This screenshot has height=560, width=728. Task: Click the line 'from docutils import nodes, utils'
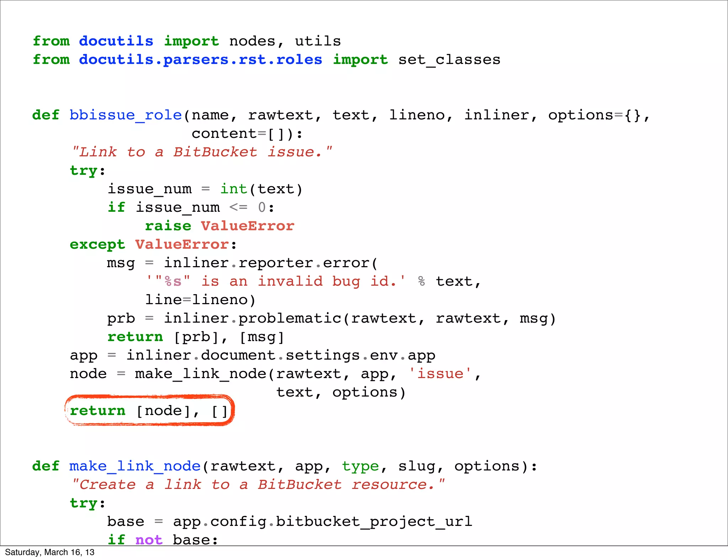click(x=187, y=41)
